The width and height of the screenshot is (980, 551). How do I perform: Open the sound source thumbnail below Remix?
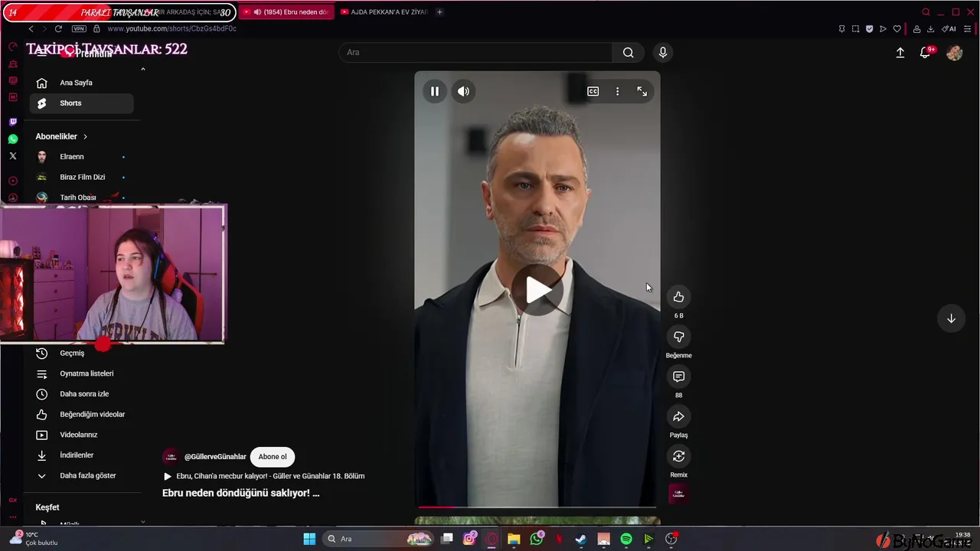point(678,494)
